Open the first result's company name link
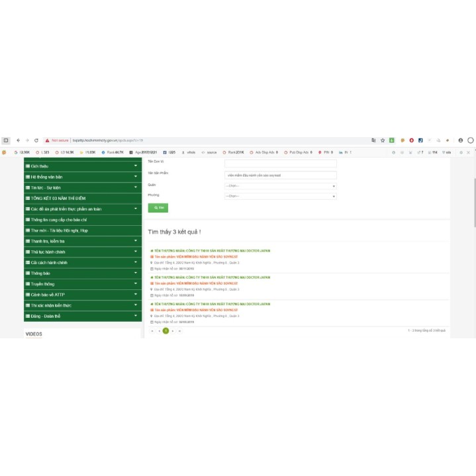Screen dimensions: 476x476 (x=212, y=251)
